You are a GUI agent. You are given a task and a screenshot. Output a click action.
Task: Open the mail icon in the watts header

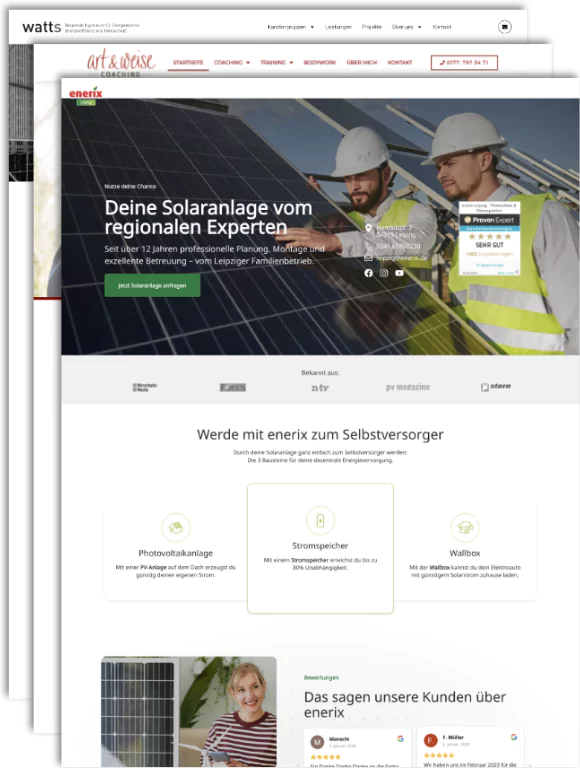click(x=505, y=26)
